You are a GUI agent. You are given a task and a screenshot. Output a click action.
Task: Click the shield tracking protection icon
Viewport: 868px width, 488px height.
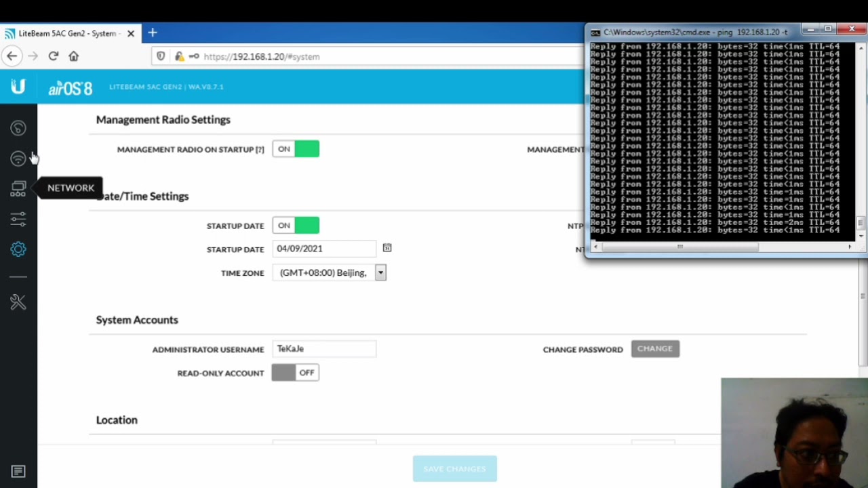[x=161, y=56]
